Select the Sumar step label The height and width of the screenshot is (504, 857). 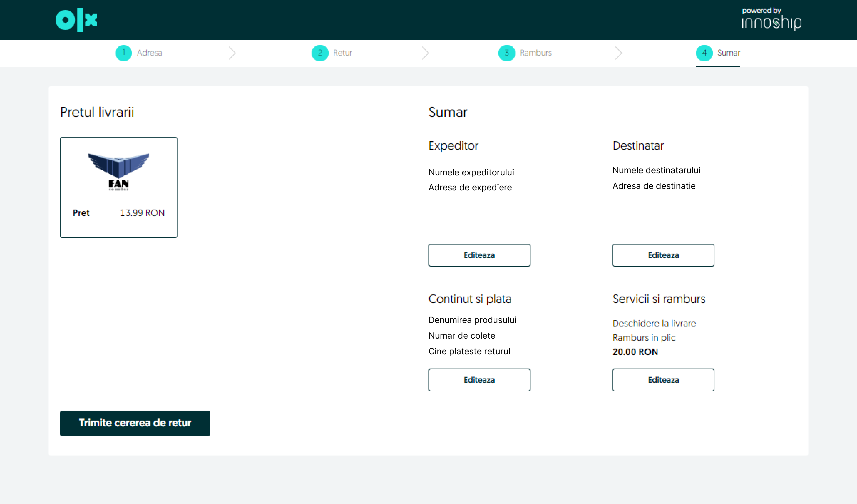[728, 53]
